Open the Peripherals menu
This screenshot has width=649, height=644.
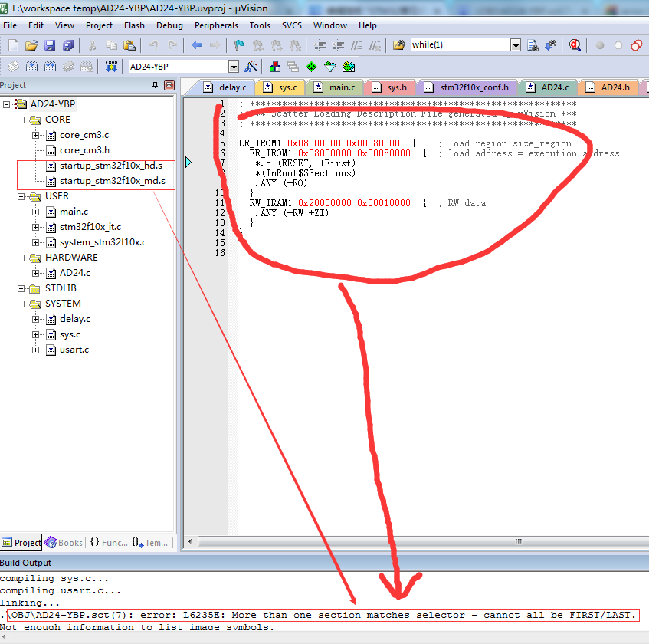[216, 25]
